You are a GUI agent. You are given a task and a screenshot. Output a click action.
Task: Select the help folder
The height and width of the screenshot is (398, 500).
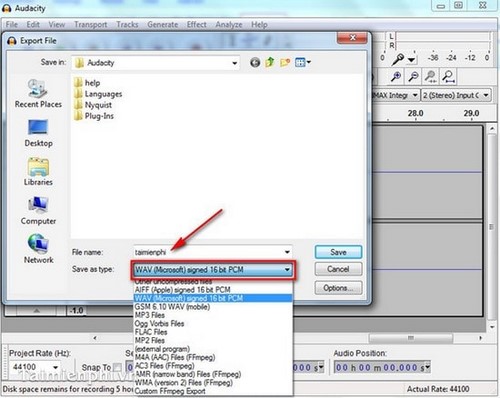click(87, 82)
